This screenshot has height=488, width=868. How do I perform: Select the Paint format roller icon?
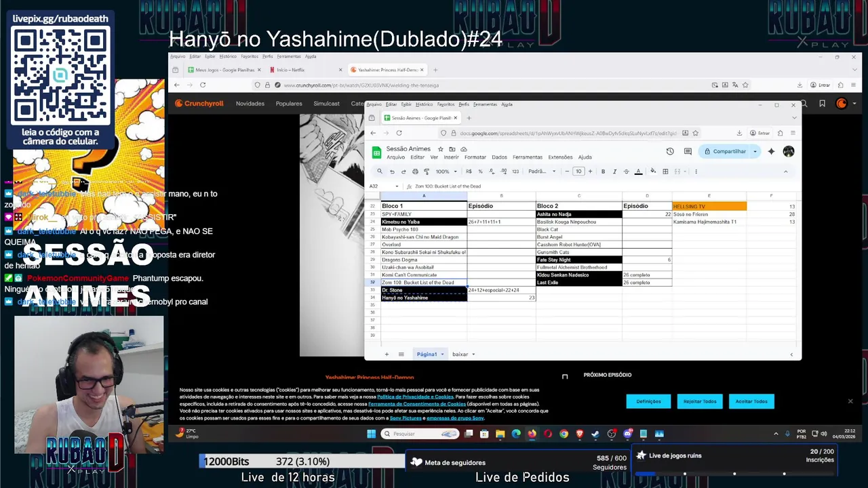pos(427,171)
